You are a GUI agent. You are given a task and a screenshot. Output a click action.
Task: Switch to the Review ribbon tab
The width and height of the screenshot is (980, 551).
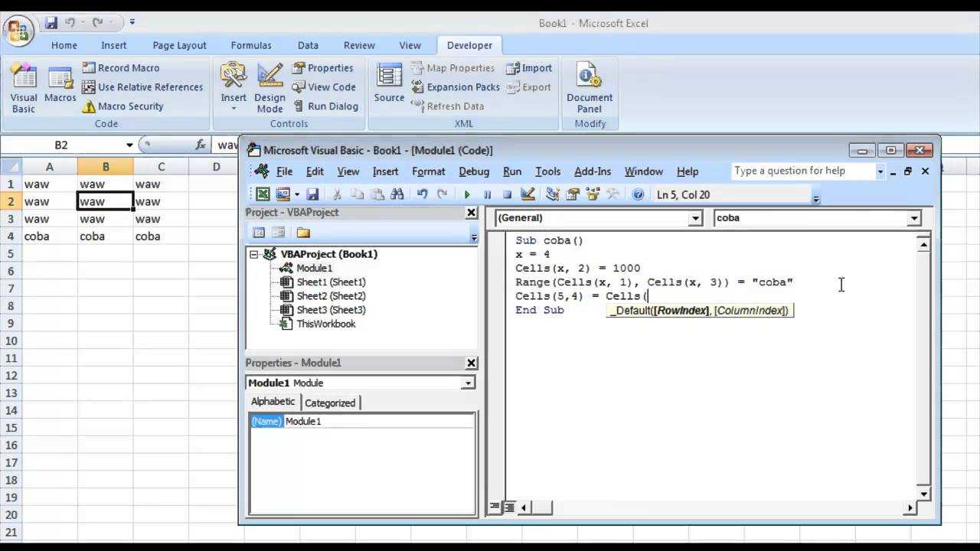pyautogui.click(x=359, y=45)
